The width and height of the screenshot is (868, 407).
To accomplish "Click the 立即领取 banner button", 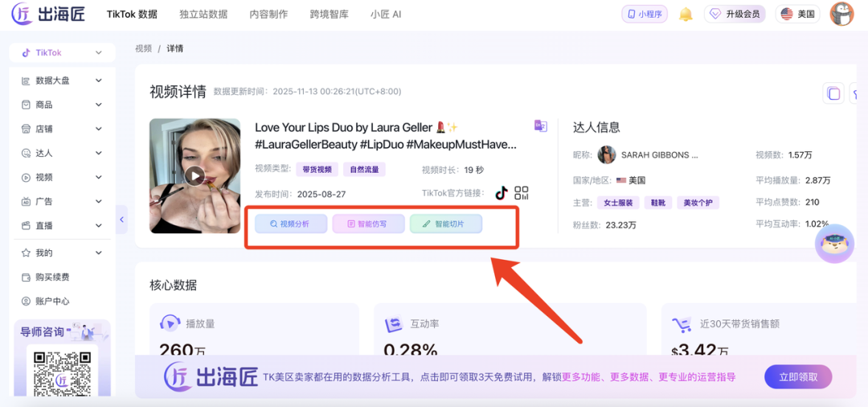I will click(798, 377).
